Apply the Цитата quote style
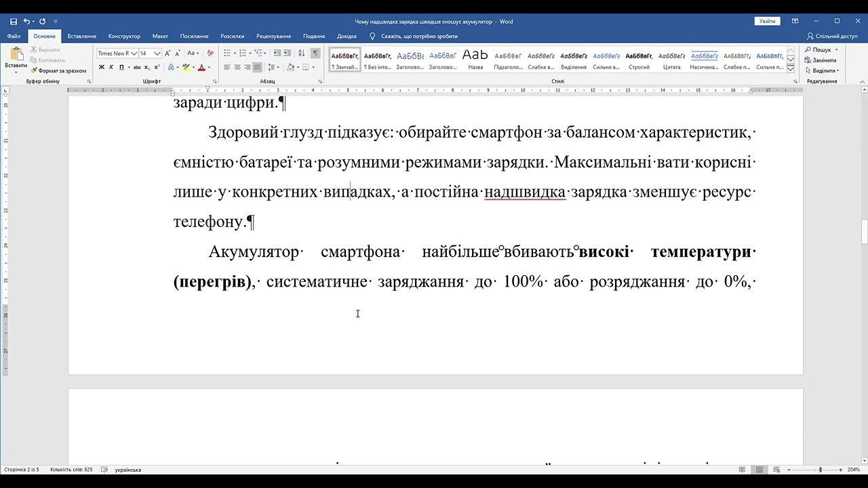Viewport: 868px width, 488px height. coord(671,60)
